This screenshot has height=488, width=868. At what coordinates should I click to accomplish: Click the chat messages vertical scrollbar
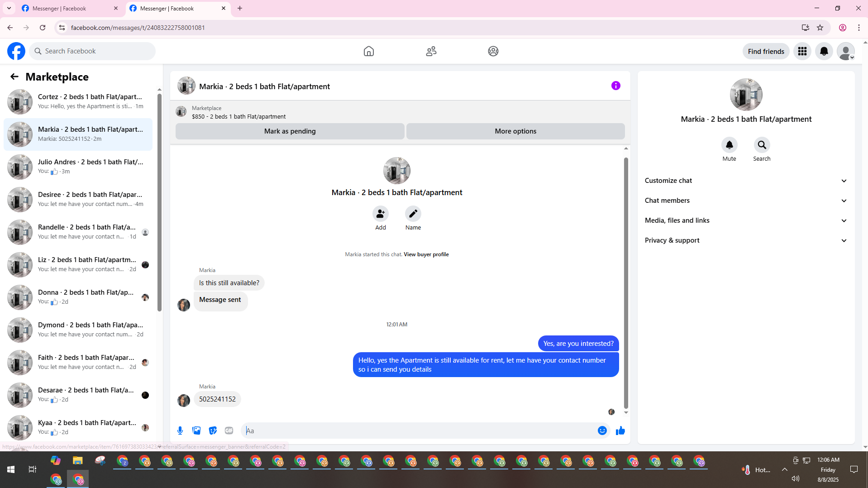click(626, 283)
